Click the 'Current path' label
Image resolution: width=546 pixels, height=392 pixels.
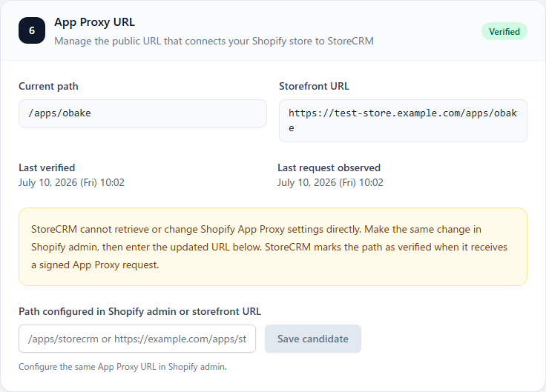[x=48, y=86]
